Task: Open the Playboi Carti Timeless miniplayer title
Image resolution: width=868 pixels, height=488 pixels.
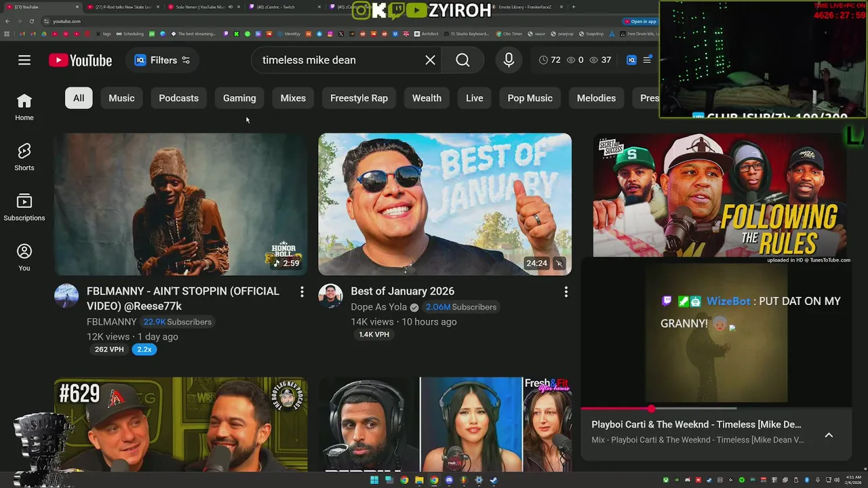Action: [696, 424]
